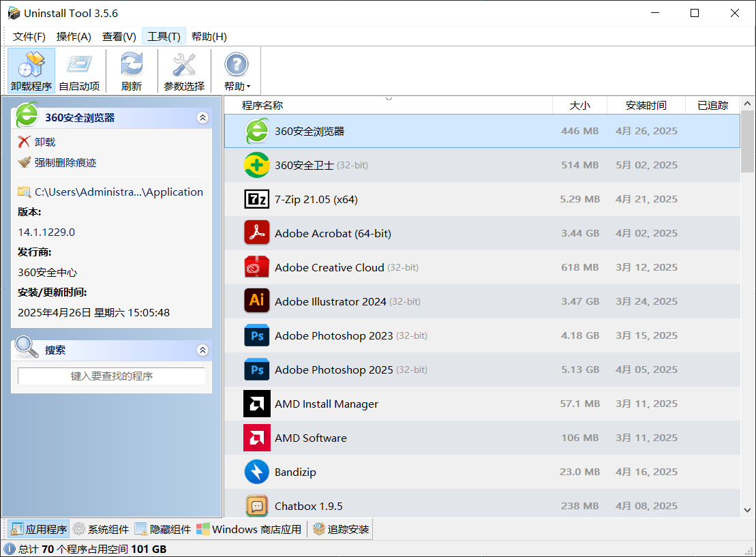
Task: Click the red X uninstall icon
Action: pos(24,142)
